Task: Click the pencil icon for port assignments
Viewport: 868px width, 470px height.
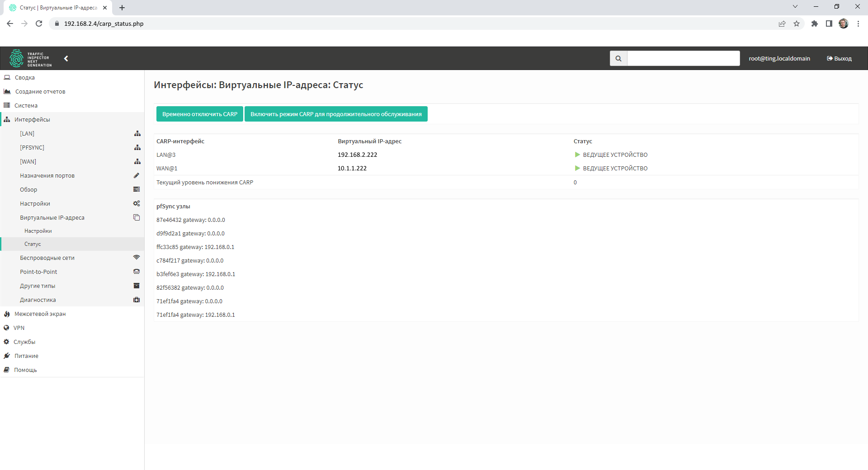Action: click(x=137, y=175)
